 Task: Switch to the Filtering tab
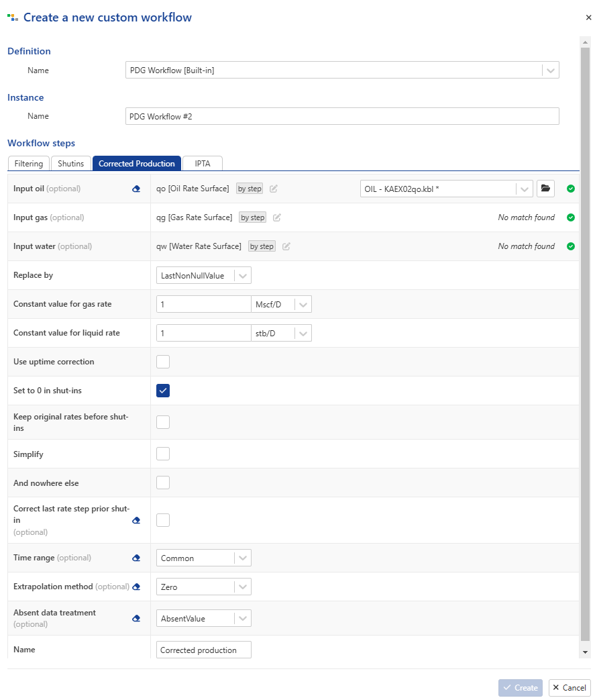tap(29, 163)
